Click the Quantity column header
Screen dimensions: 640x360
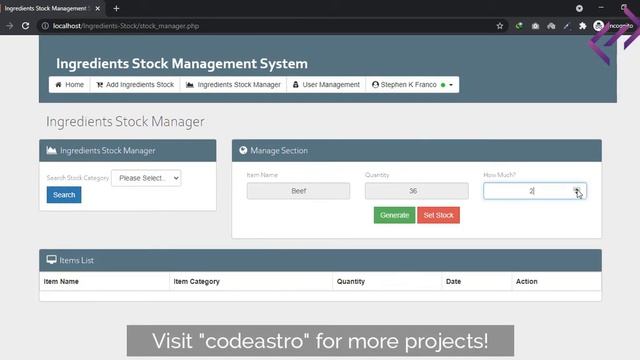click(351, 282)
